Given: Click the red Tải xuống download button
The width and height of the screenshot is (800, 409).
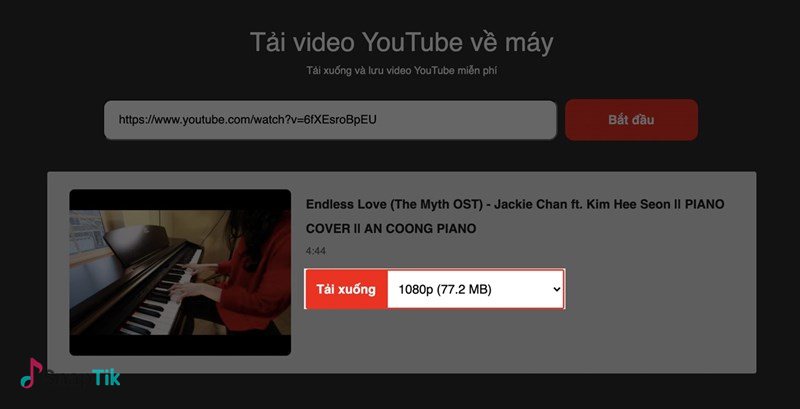Looking at the screenshot, I should [x=346, y=289].
